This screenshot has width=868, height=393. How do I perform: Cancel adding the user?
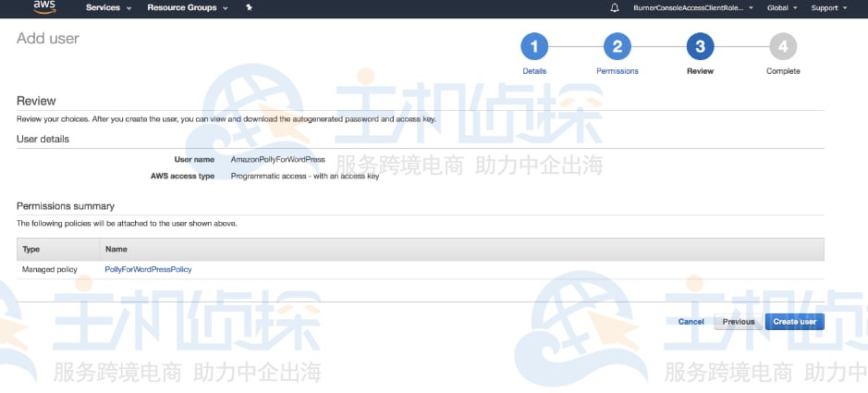691,322
